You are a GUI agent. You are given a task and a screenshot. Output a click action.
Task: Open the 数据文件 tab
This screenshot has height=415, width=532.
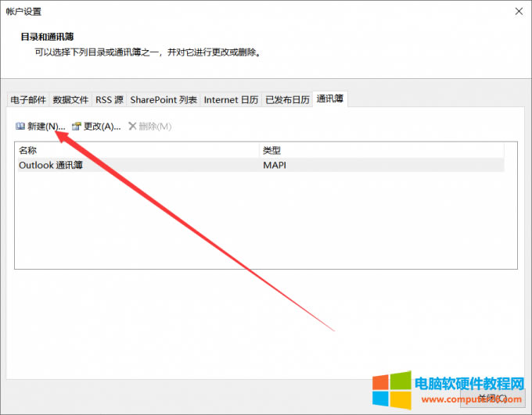pyautogui.click(x=70, y=100)
